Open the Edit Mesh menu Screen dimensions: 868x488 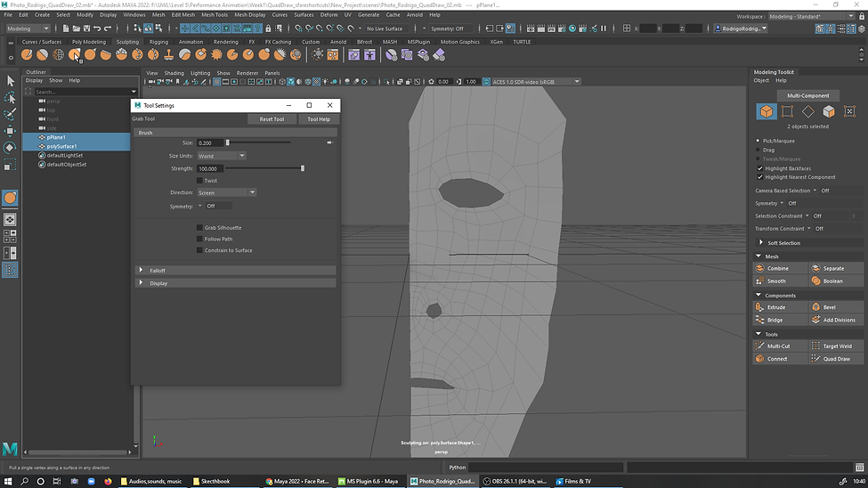(183, 15)
